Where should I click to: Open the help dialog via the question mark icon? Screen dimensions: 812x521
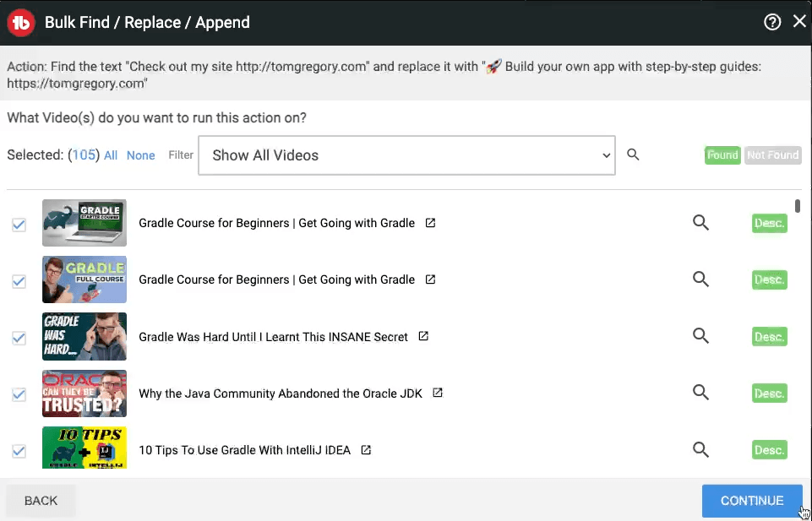pos(771,23)
